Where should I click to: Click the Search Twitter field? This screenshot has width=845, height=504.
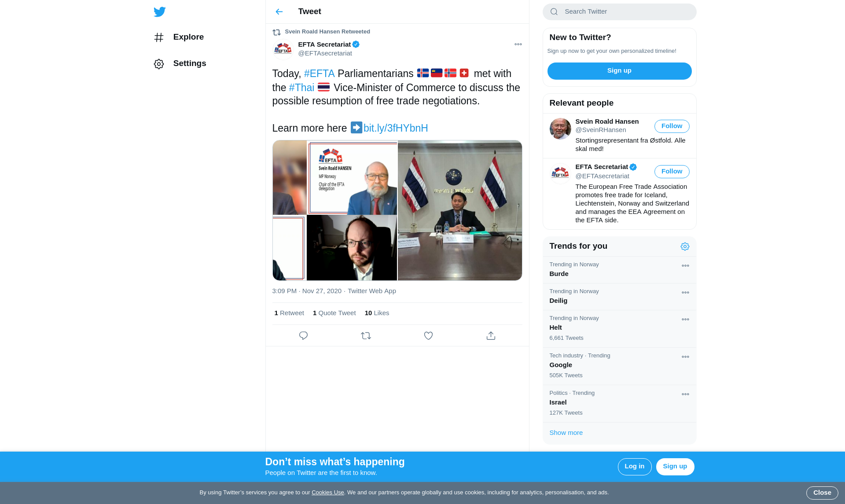pos(619,12)
